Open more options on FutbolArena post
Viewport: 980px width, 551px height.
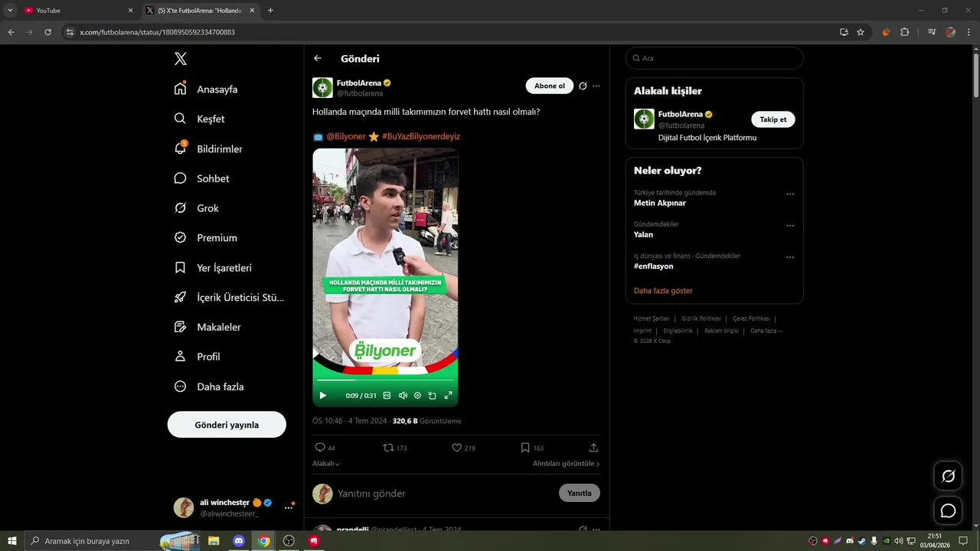(596, 86)
